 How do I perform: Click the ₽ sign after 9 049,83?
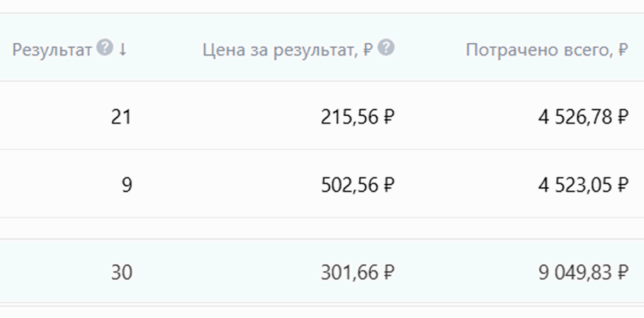click(622, 272)
